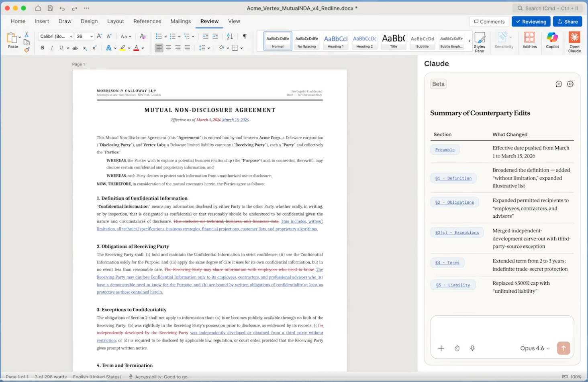The height and width of the screenshot is (382, 588).
Task: Open Claude panel settings gear
Action: [570, 84]
